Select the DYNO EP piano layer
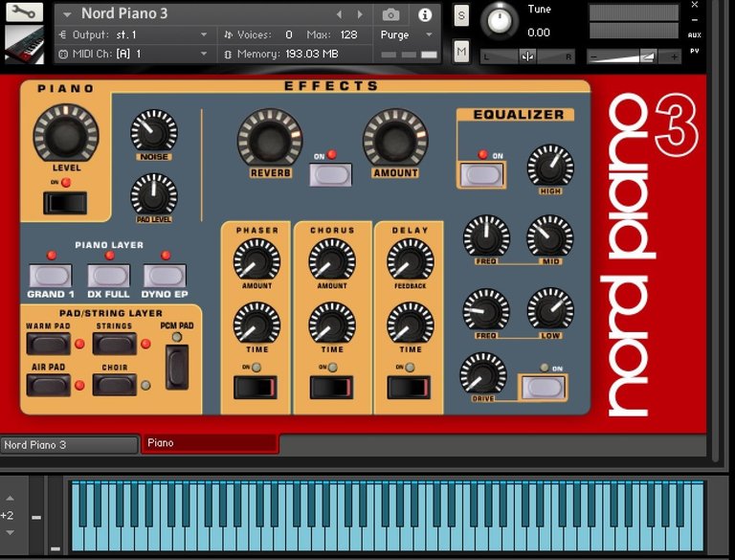 (165, 276)
